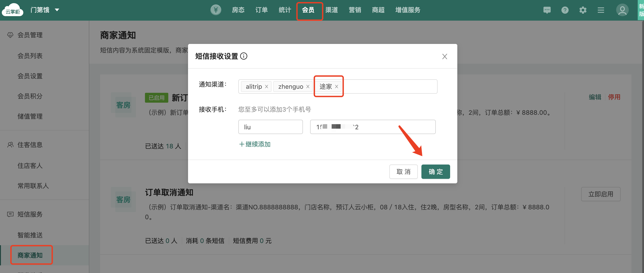Remove the zhenguo channel tag
Image resolution: width=644 pixels, height=273 pixels.
click(308, 87)
